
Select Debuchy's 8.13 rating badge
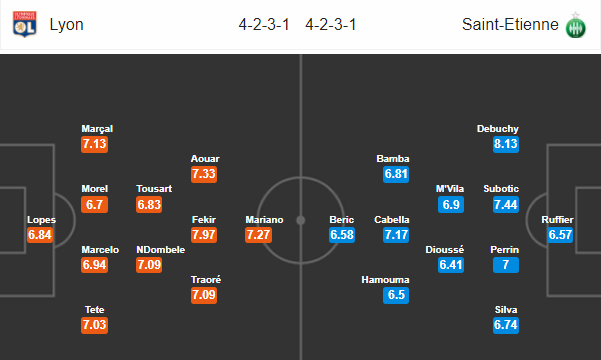(x=506, y=144)
